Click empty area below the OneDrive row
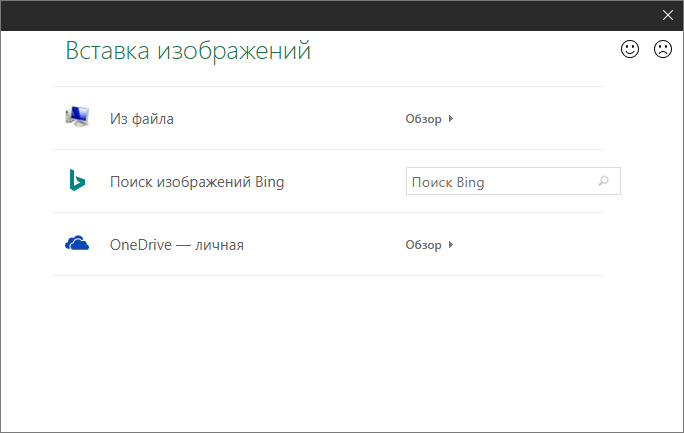The height and width of the screenshot is (433, 684). (330, 350)
